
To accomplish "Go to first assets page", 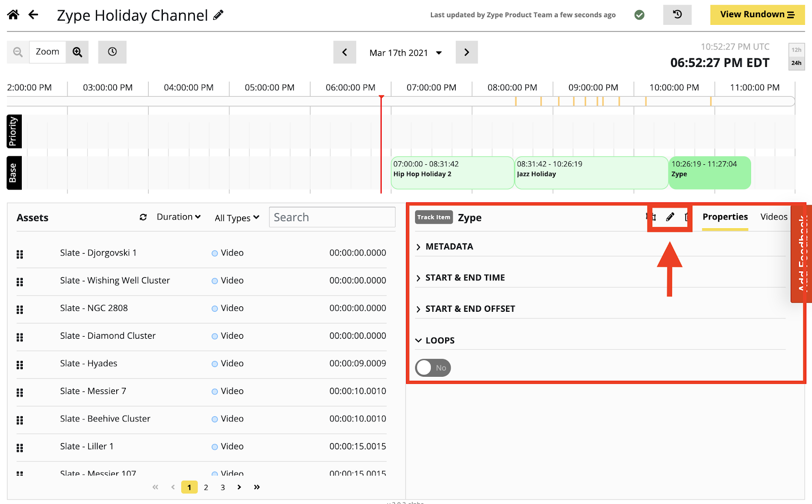I will 155,487.
